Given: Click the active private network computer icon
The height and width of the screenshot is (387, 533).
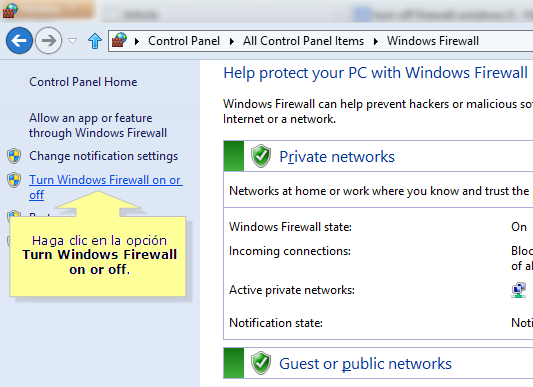Looking at the screenshot, I should click(x=518, y=290).
